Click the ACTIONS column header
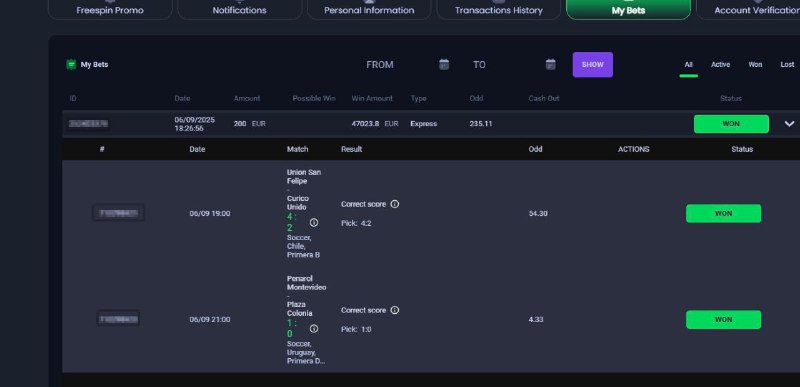800x387 pixels. pyautogui.click(x=634, y=149)
